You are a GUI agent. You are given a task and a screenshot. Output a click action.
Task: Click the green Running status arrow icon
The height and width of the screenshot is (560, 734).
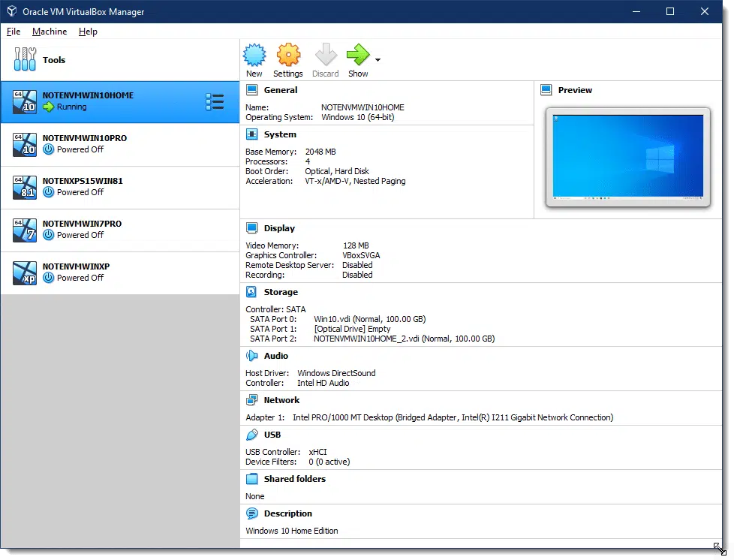tap(48, 107)
